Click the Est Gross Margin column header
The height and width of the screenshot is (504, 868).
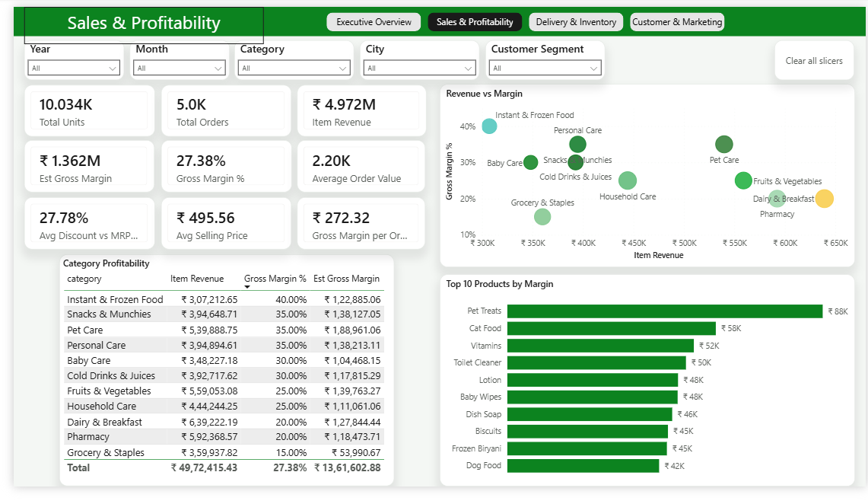pyautogui.click(x=347, y=279)
